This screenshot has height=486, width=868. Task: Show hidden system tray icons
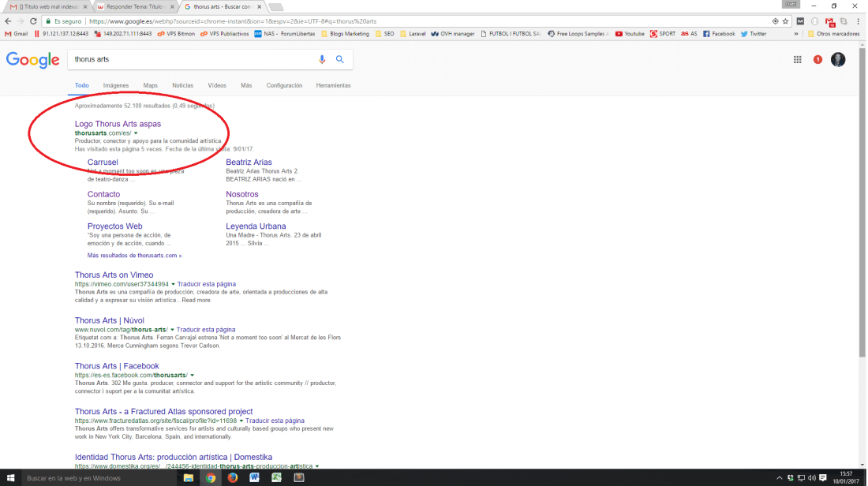tap(779, 477)
